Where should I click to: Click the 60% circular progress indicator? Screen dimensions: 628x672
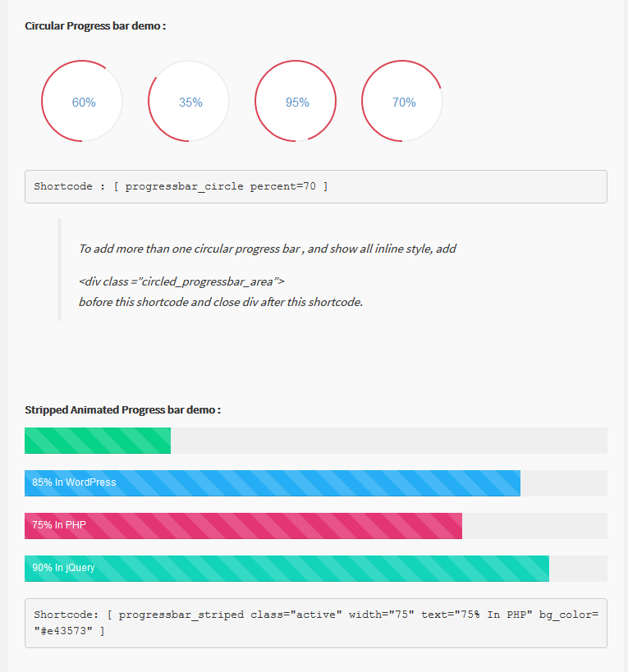point(82,101)
